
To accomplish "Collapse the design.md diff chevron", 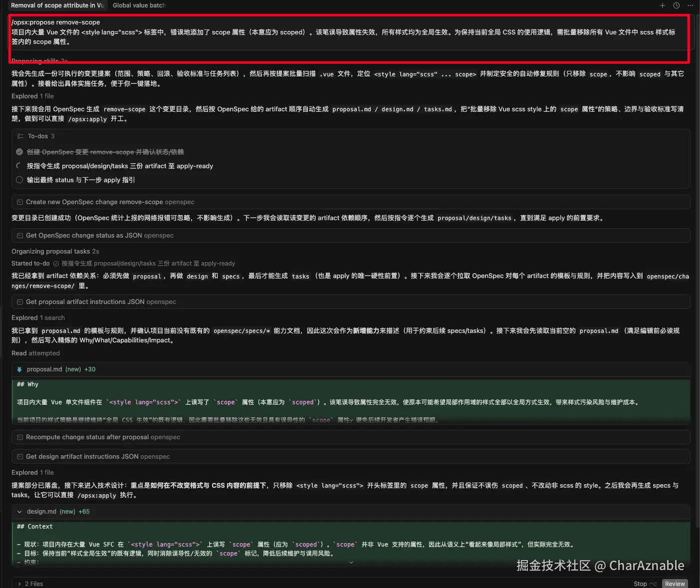I will [19, 512].
